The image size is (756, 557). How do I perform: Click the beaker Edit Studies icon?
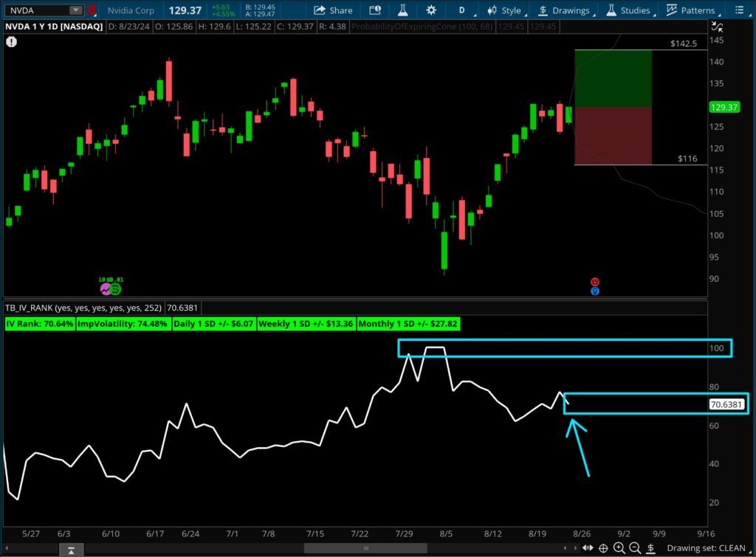tap(403, 10)
